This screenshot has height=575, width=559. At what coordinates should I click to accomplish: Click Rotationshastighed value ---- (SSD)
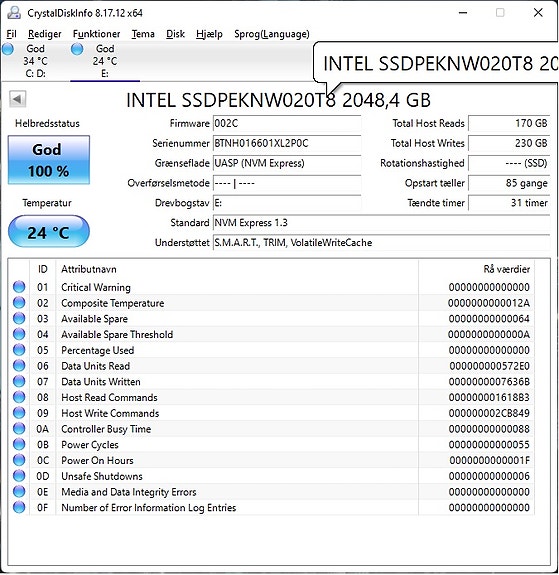[509, 163]
